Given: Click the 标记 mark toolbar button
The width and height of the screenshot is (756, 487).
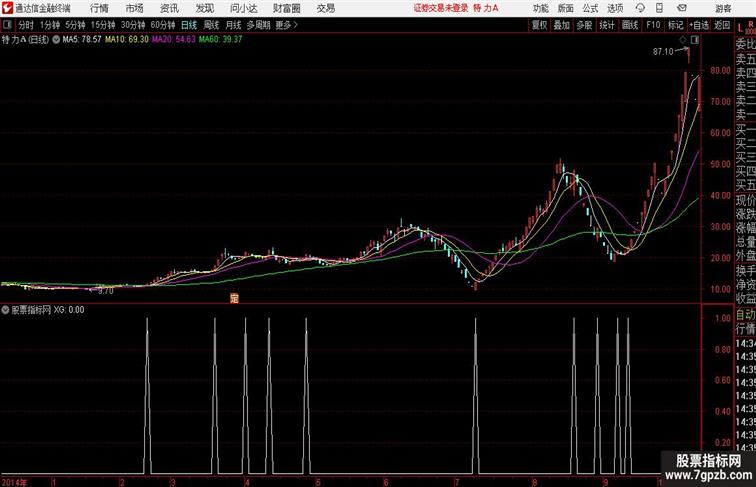Looking at the screenshot, I should [x=675, y=25].
